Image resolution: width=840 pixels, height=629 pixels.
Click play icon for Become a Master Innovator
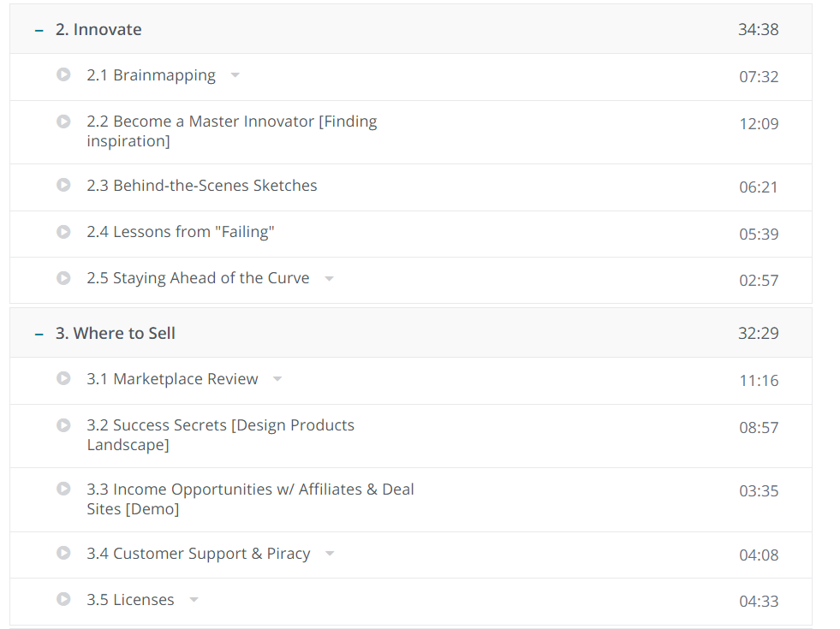click(63, 122)
